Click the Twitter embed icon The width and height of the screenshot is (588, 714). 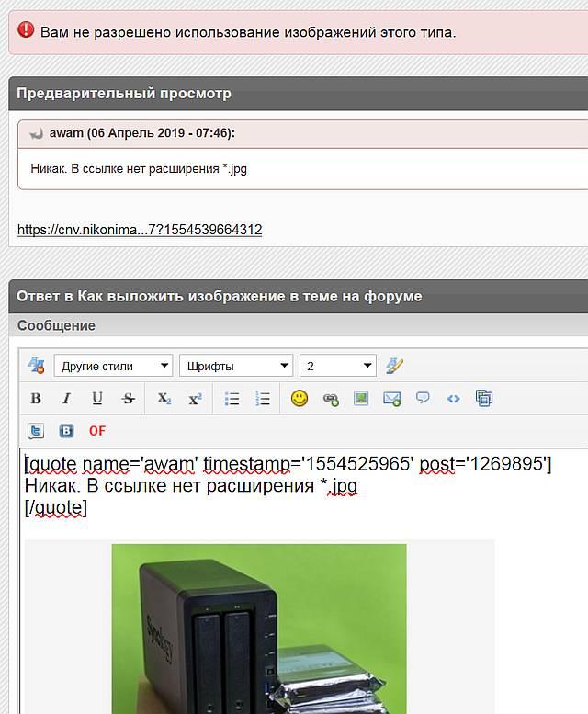36,430
